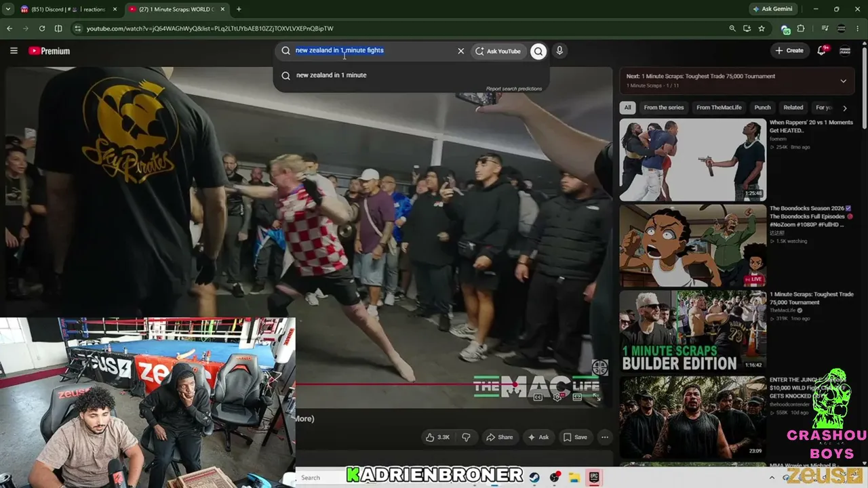
Task: Select the 'All' filter chip
Action: tap(628, 108)
